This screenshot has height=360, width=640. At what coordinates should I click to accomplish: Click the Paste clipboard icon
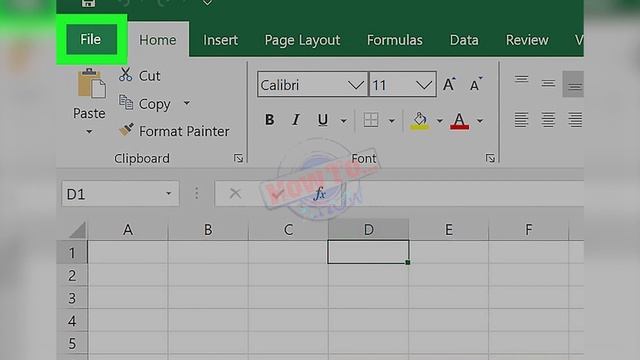[91, 83]
